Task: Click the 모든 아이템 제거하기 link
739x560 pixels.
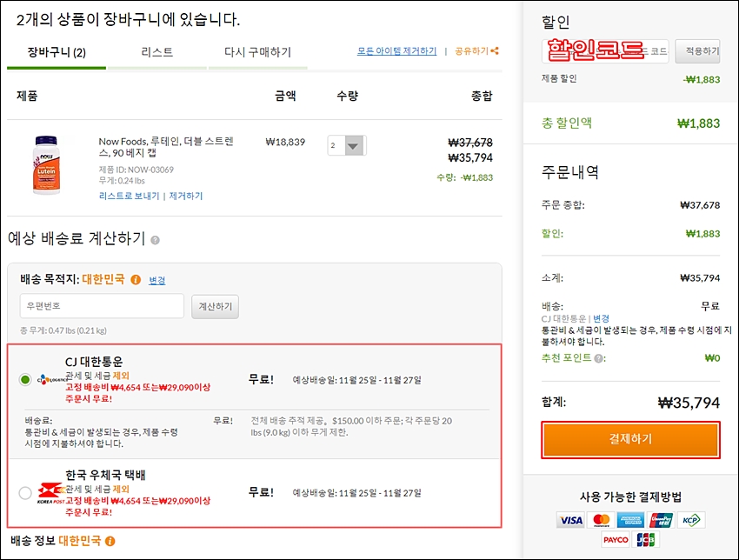Action: click(x=396, y=51)
